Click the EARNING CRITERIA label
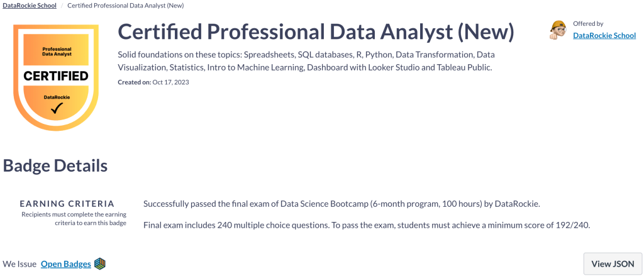Image resolution: width=644 pixels, height=276 pixels. tap(67, 204)
